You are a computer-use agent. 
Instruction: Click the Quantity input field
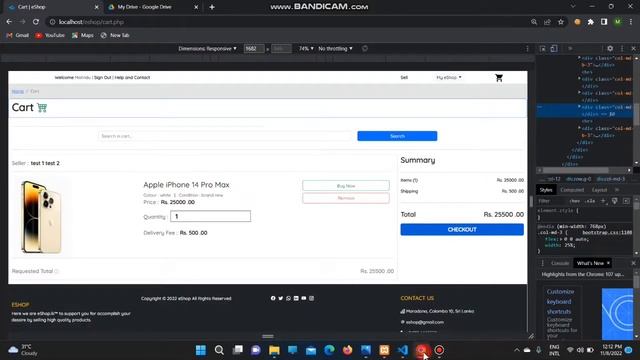210,216
